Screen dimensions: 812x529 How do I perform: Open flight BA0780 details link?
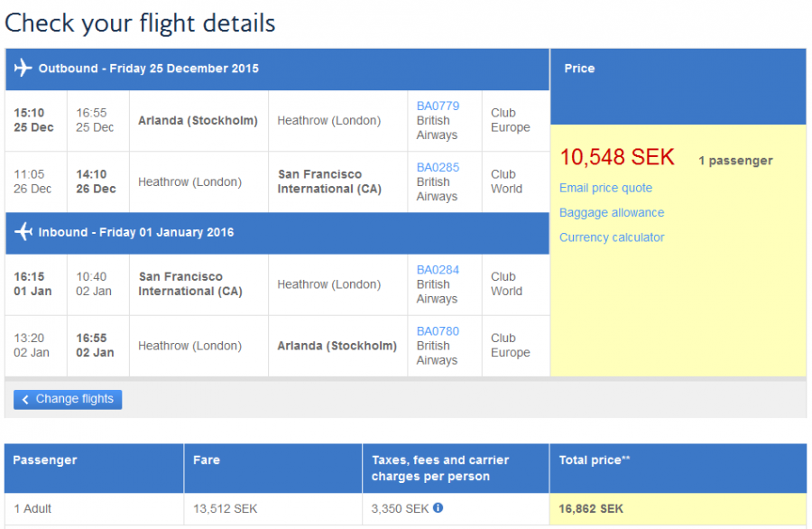(438, 331)
